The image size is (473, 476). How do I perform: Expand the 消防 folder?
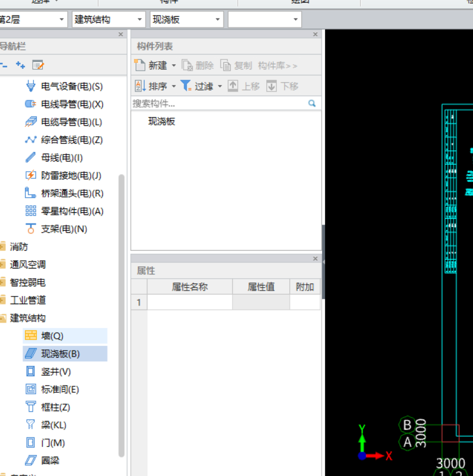coord(3,247)
